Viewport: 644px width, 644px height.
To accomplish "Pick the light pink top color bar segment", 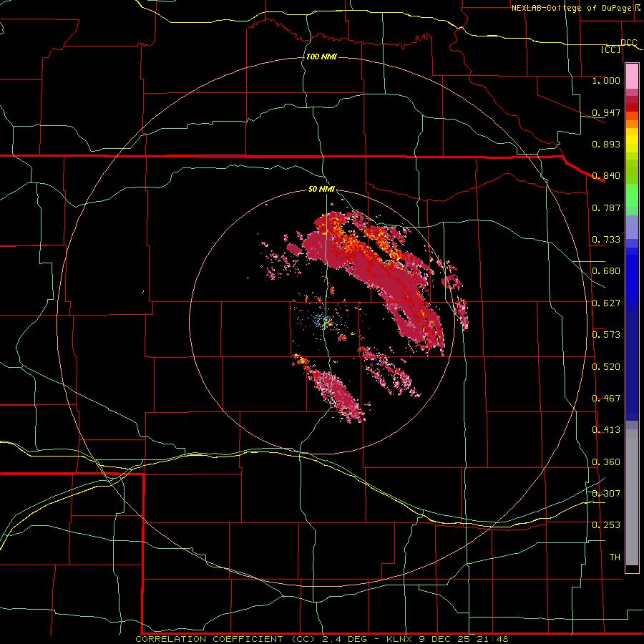I will 632,77.
